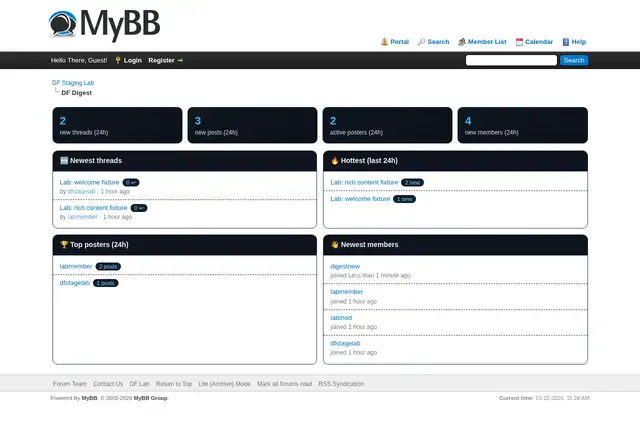The image size is (640, 430).
Task: Click the 2 new badge in Hottest
Action: click(412, 183)
